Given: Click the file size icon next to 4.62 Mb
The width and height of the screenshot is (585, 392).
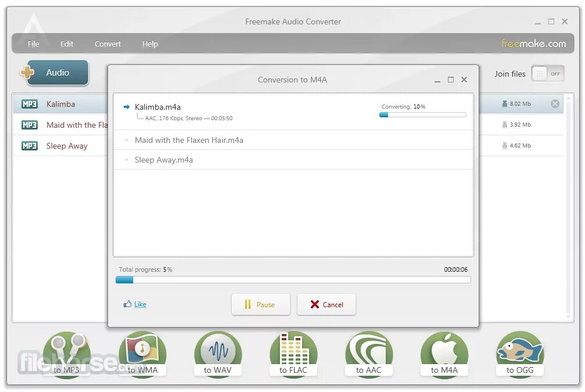Looking at the screenshot, I should coord(505,145).
